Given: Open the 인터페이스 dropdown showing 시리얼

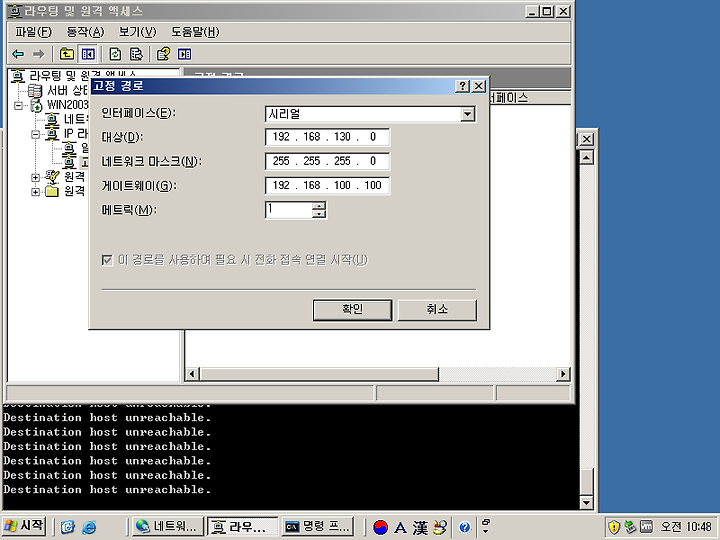Looking at the screenshot, I should (467, 114).
